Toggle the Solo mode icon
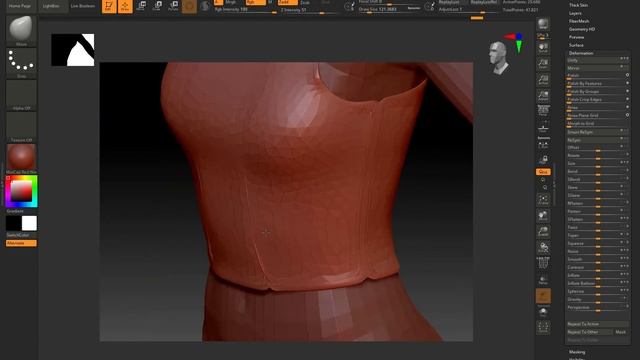This screenshot has height=360, width=640. click(543, 312)
